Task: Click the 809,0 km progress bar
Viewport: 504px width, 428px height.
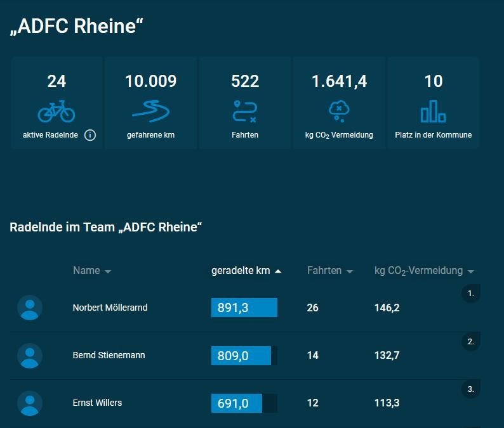Action: 244,356
